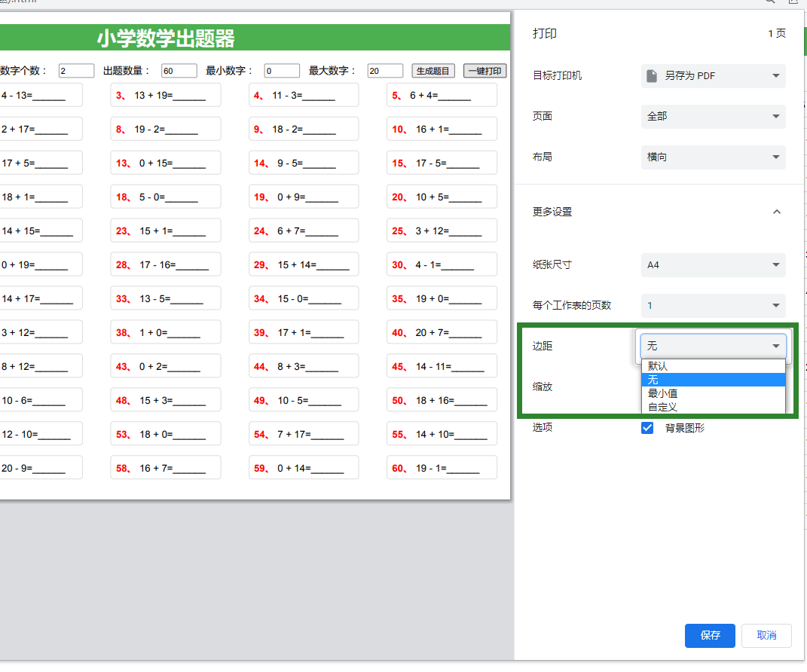Viewport: 807px width, 672px height.
Task: Click the 取消 cancel button
Action: pyautogui.click(x=766, y=636)
